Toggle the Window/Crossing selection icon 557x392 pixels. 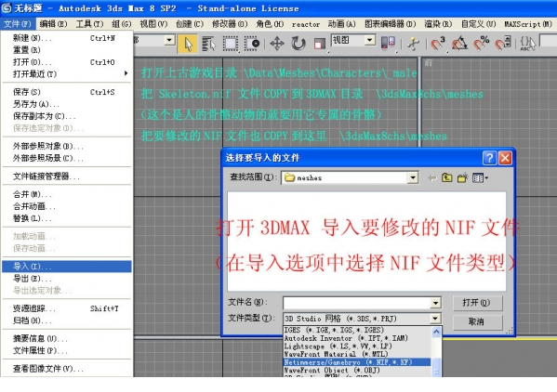pos(252,44)
